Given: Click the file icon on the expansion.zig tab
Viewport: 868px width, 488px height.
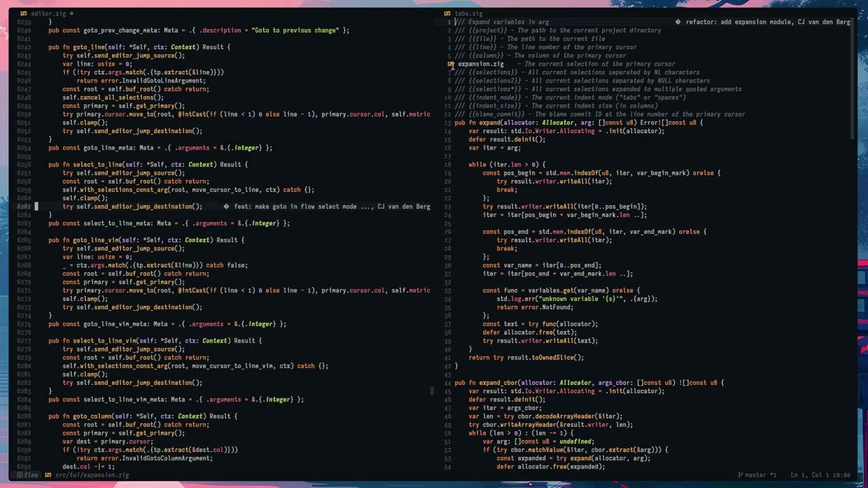Looking at the screenshot, I should point(451,64).
